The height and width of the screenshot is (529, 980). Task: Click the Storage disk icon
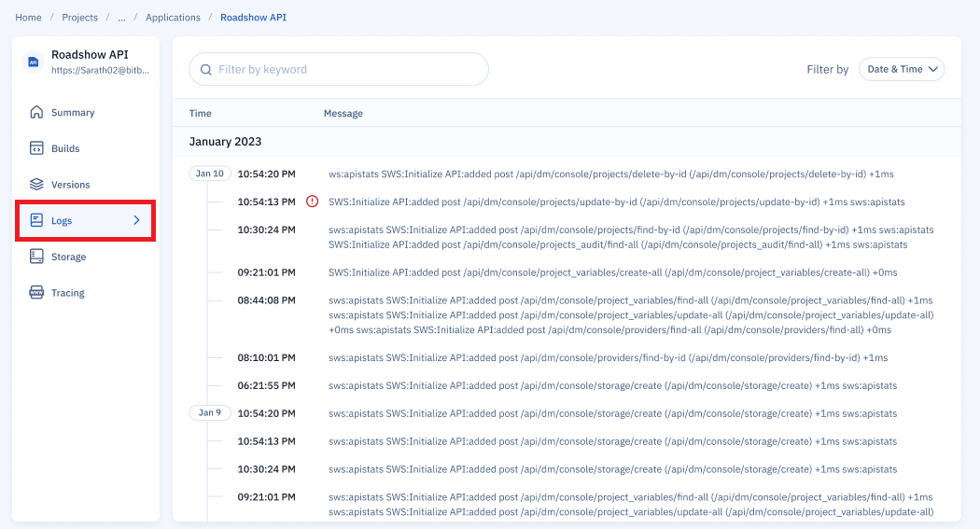tap(37, 256)
